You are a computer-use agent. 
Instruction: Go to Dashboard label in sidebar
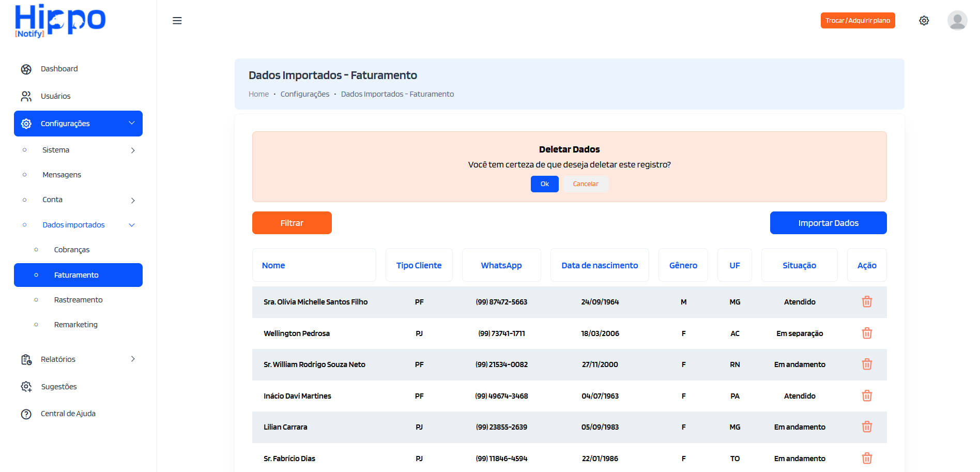point(59,69)
